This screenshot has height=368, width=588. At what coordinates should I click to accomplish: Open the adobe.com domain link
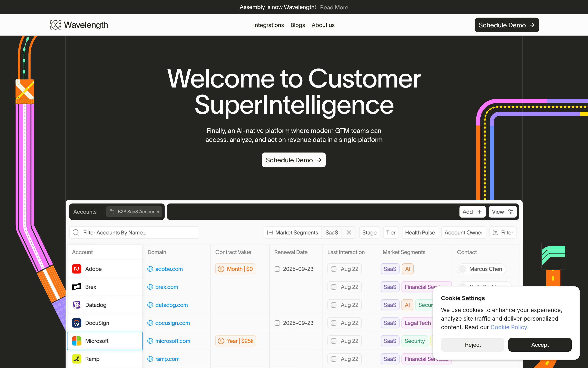coord(169,269)
